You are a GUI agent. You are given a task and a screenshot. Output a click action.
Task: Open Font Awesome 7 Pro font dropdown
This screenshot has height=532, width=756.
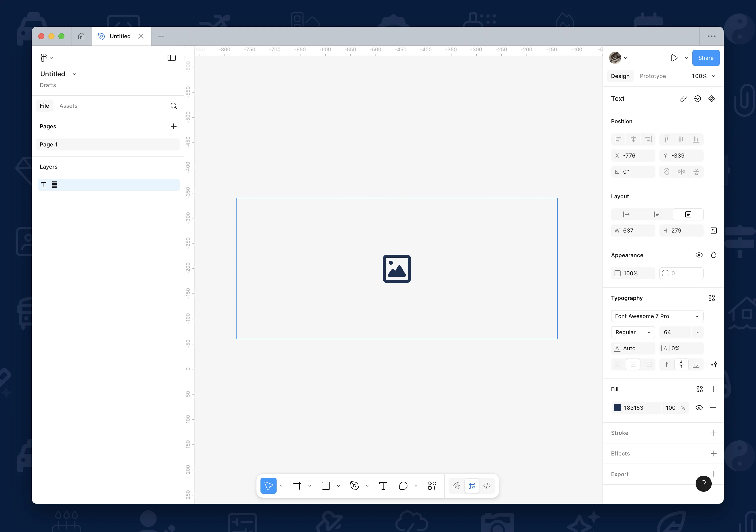tap(657, 316)
